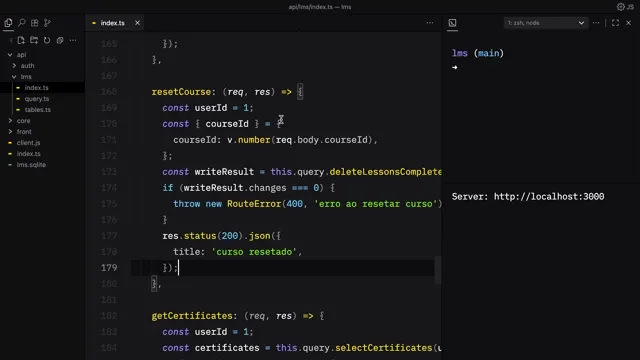Collapse the api folder
Image resolution: width=640 pixels, height=360 pixels.
(21, 54)
